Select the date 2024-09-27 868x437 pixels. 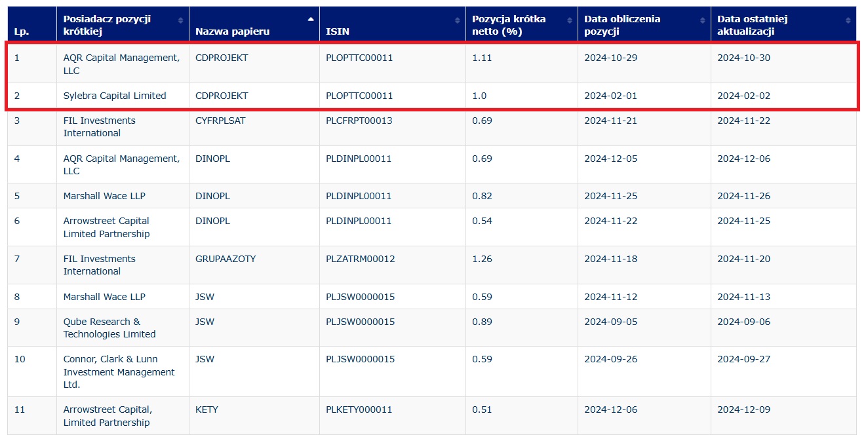click(x=744, y=359)
